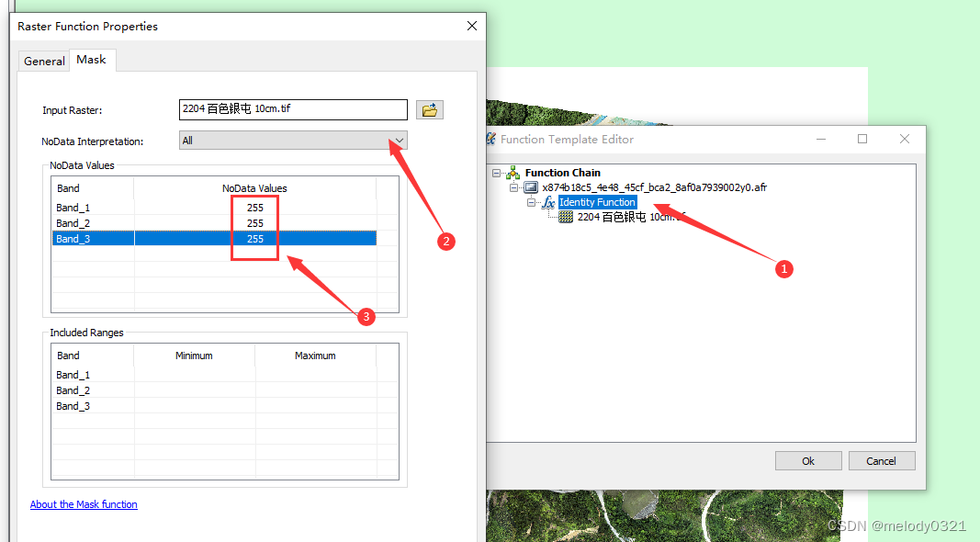Select the 2204 raster tif tree item
The image size is (980, 542).
click(x=631, y=217)
